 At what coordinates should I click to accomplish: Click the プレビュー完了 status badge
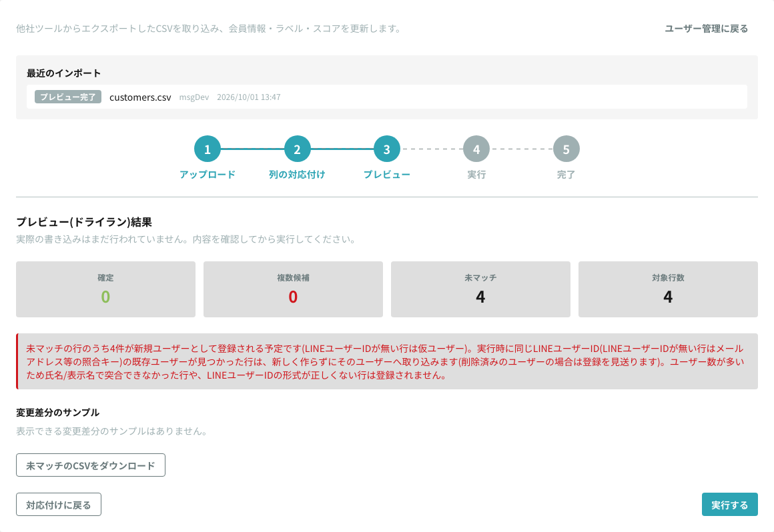(68, 97)
